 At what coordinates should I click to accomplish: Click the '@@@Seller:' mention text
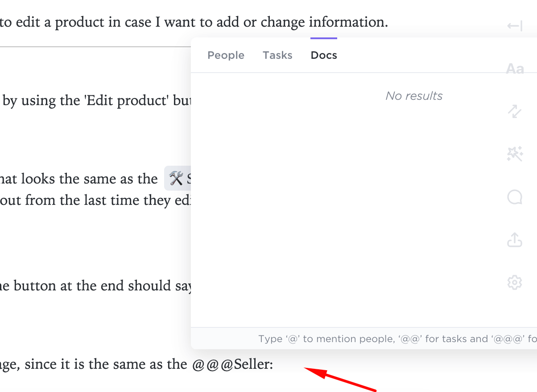(x=232, y=364)
